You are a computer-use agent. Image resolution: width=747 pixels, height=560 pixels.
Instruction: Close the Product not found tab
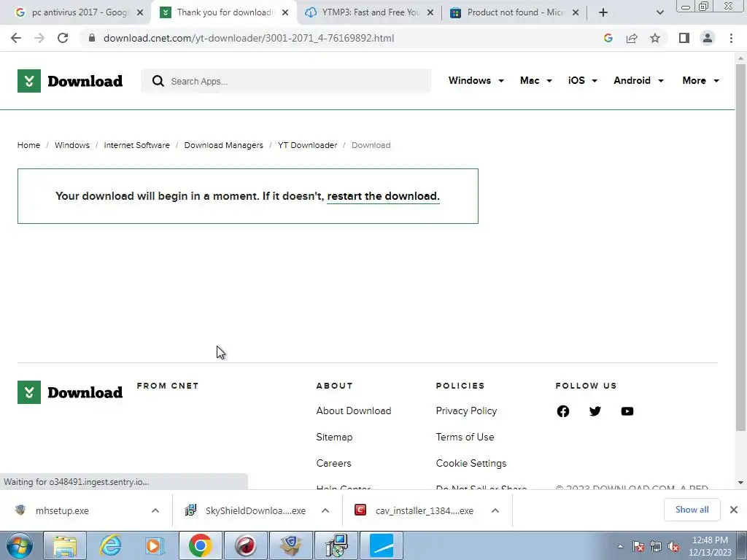576,12
